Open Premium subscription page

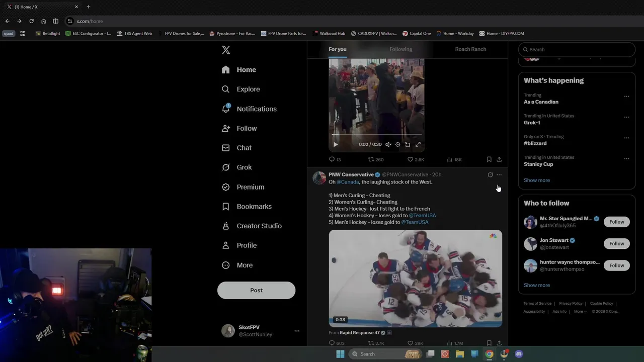(243, 187)
